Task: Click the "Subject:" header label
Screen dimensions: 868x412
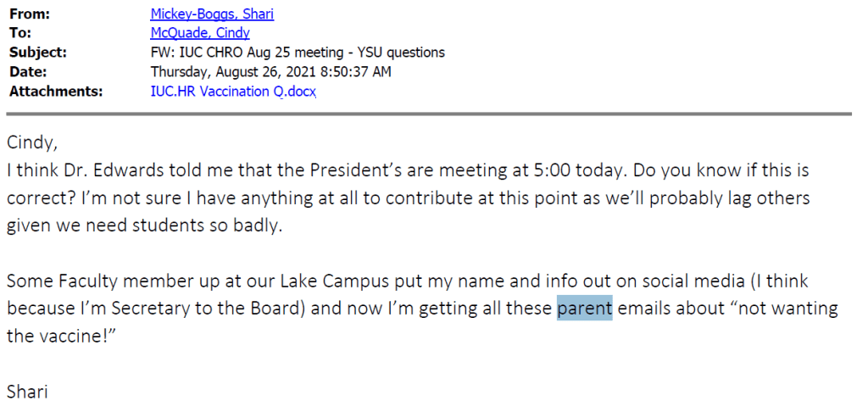Action: pyautogui.click(x=38, y=53)
